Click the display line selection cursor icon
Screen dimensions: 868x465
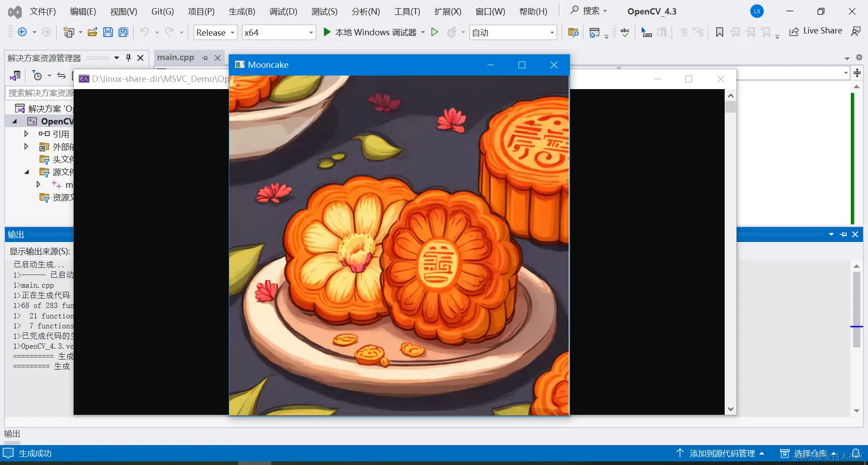(x=646, y=32)
